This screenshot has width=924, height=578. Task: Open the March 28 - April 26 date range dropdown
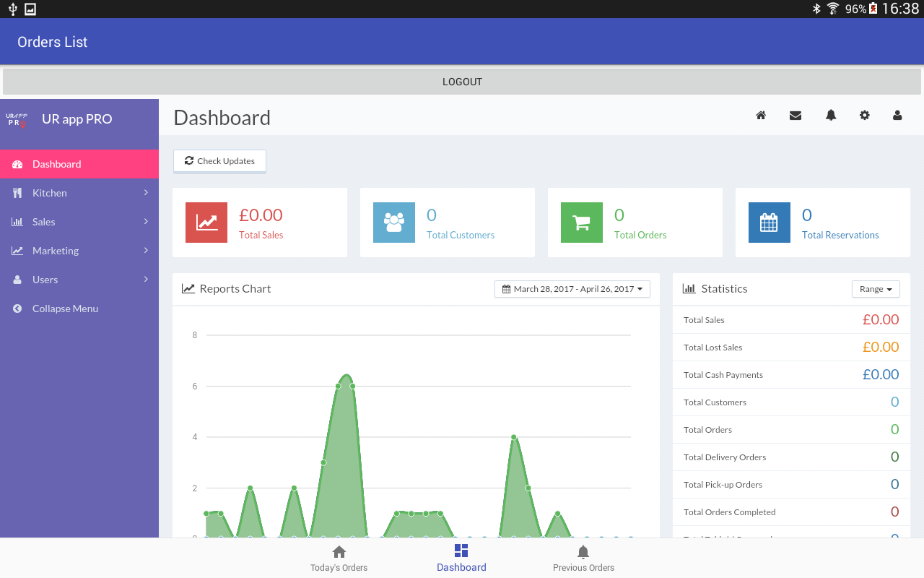coord(572,289)
